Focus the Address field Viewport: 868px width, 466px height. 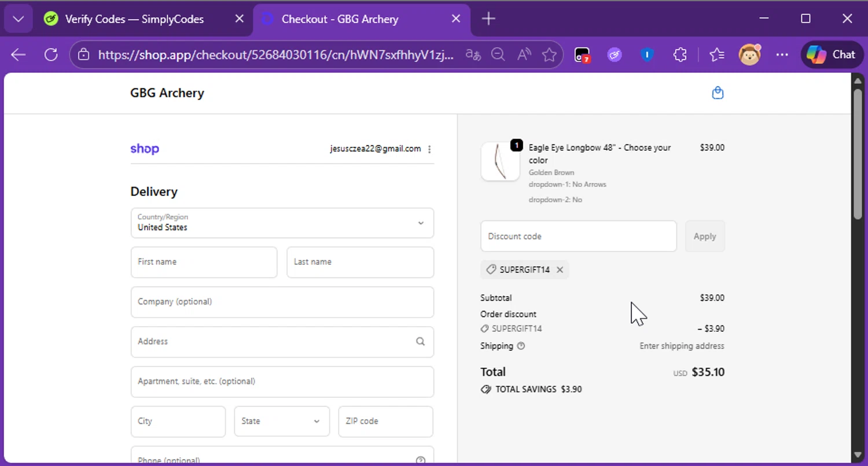pyautogui.click(x=282, y=342)
